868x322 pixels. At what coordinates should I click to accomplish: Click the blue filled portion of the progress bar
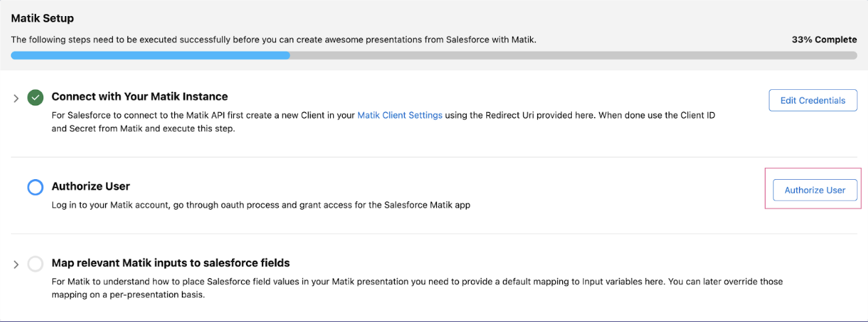(x=150, y=56)
